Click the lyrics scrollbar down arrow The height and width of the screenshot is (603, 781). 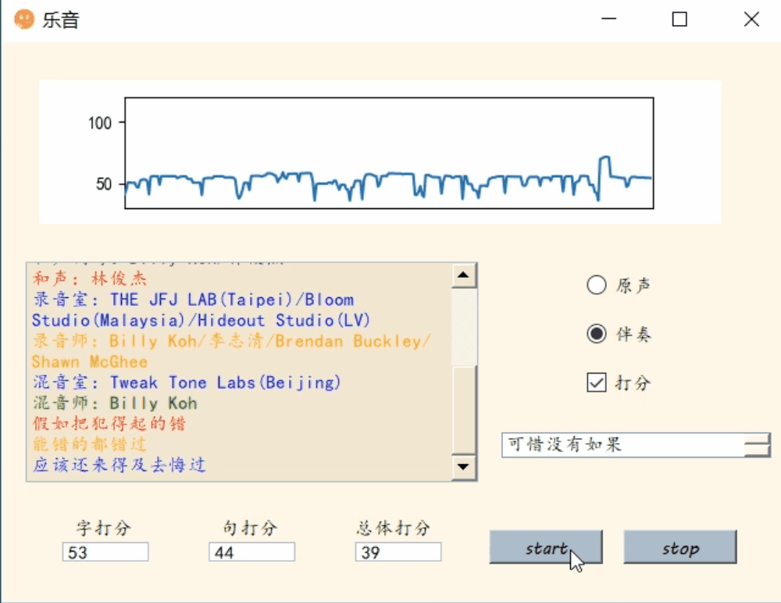point(464,467)
